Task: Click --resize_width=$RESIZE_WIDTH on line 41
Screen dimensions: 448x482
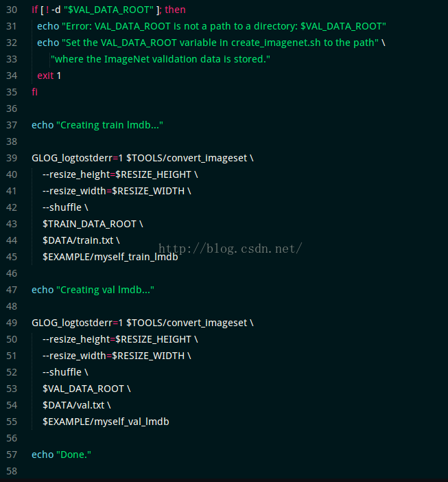Action: [x=114, y=191]
